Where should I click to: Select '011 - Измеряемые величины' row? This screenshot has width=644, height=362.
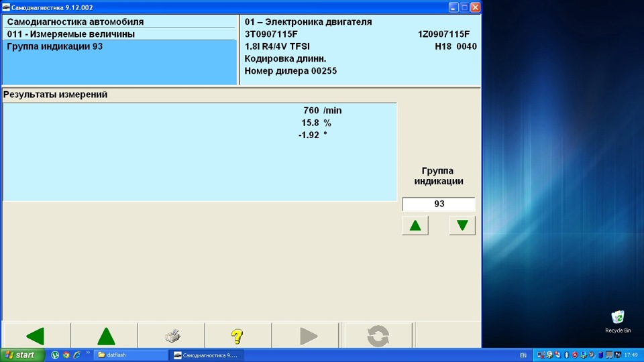(119, 34)
